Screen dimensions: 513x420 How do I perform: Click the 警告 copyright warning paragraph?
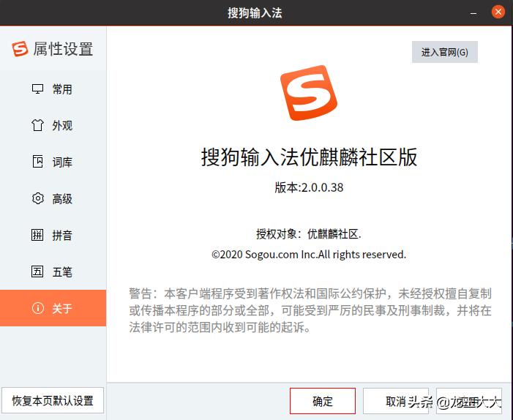click(310, 310)
